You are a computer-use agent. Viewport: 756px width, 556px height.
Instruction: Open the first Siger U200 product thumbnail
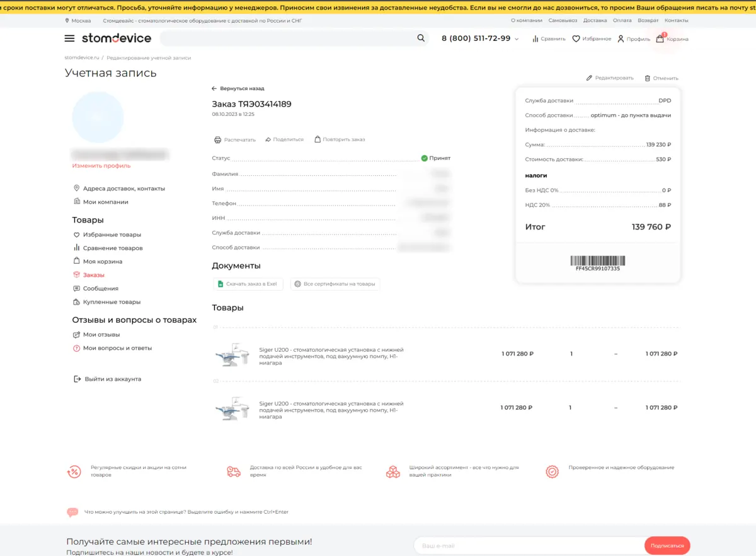[x=232, y=355]
